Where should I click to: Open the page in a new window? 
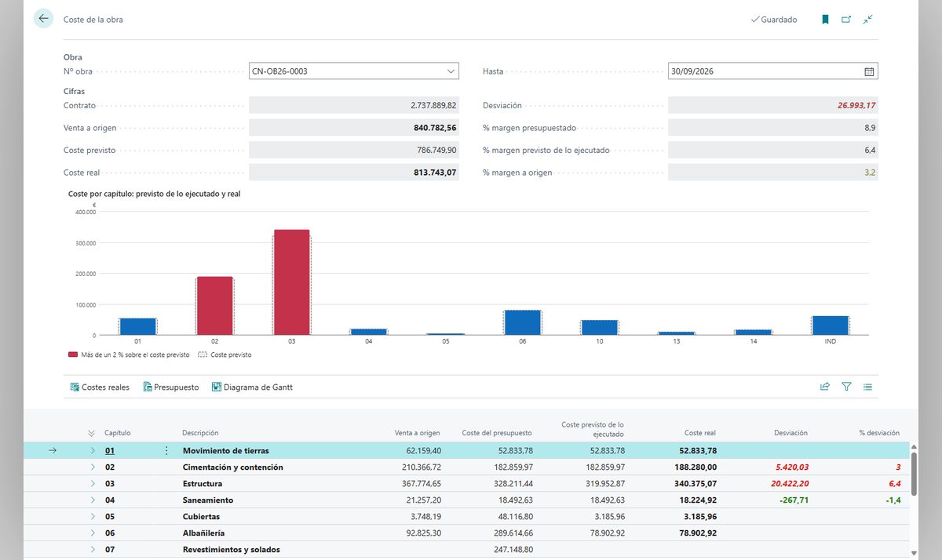coord(846,20)
